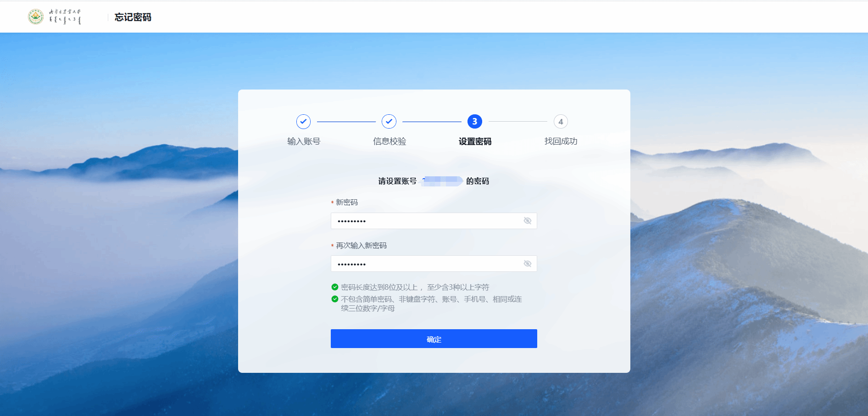The height and width of the screenshot is (416, 868).
Task: Select the 输入账号 step label
Action: (x=303, y=141)
